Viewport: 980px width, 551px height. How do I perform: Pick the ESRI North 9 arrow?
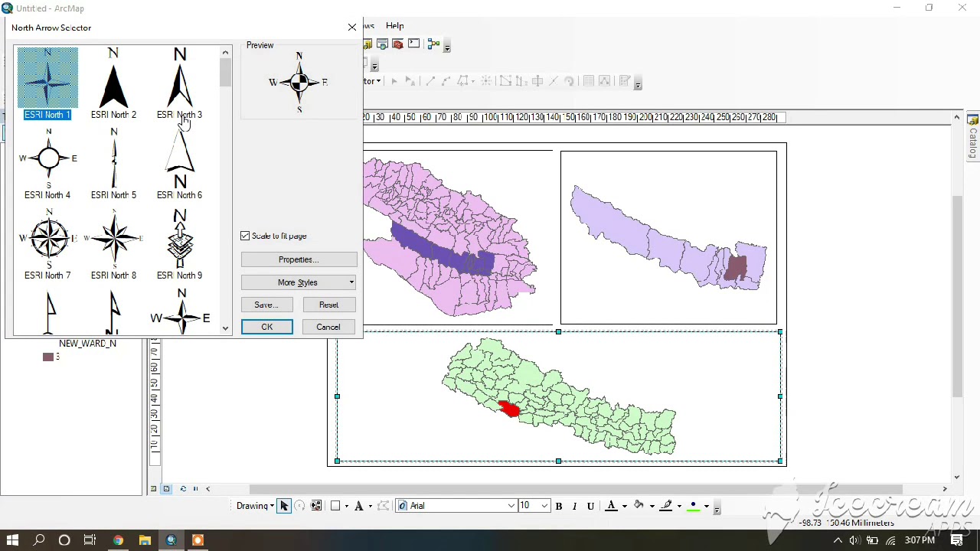point(179,244)
